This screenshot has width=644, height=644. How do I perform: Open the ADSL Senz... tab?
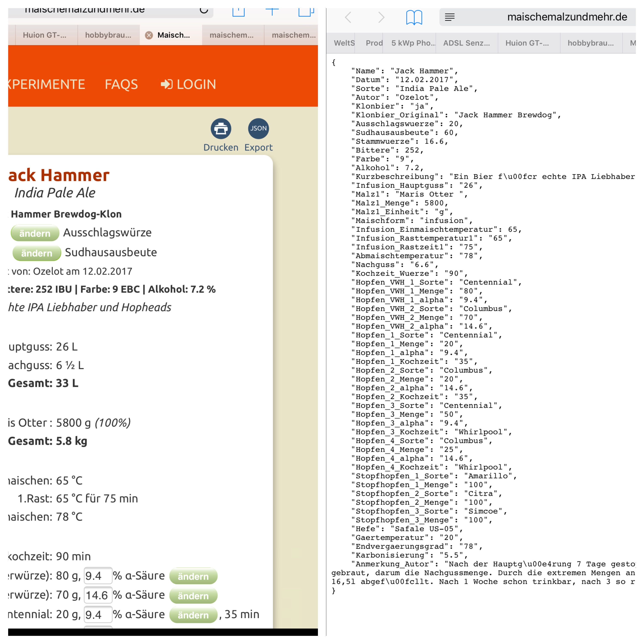(466, 43)
